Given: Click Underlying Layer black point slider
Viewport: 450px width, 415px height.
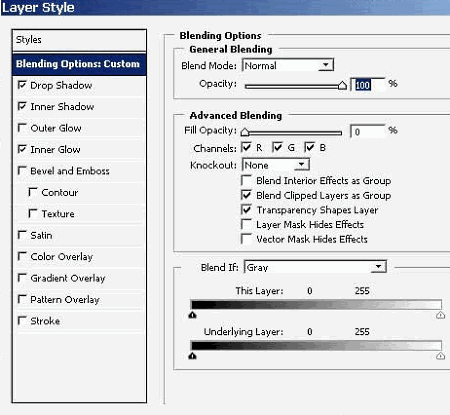Looking at the screenshot, I should coord(192,356).
